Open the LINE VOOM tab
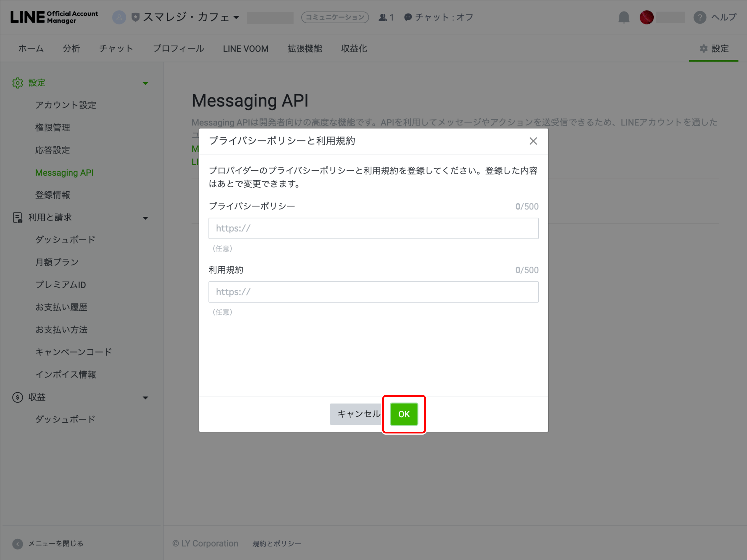This screenshot has height=560, width=747. (245, 49)
